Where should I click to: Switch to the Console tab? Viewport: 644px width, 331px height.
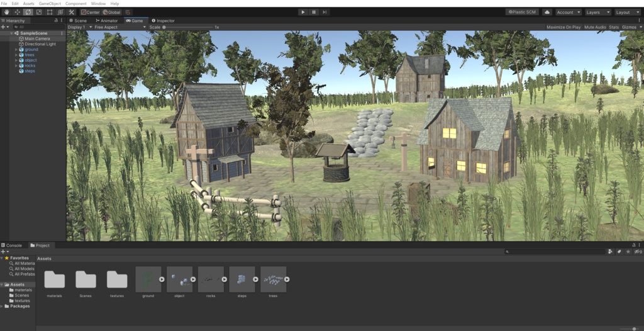click(x=11, y=245)
